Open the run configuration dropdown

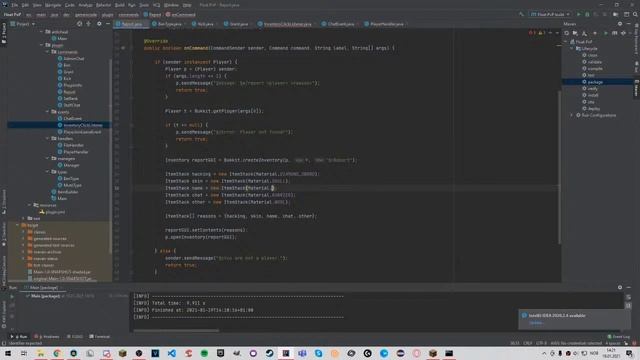(x=550, y=14)
